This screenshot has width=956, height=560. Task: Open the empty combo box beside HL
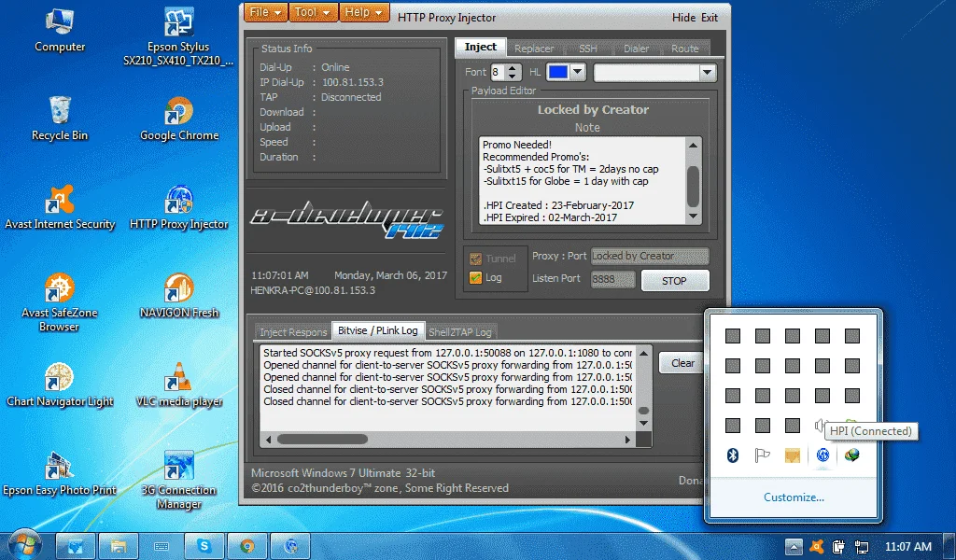coord(654,73)
